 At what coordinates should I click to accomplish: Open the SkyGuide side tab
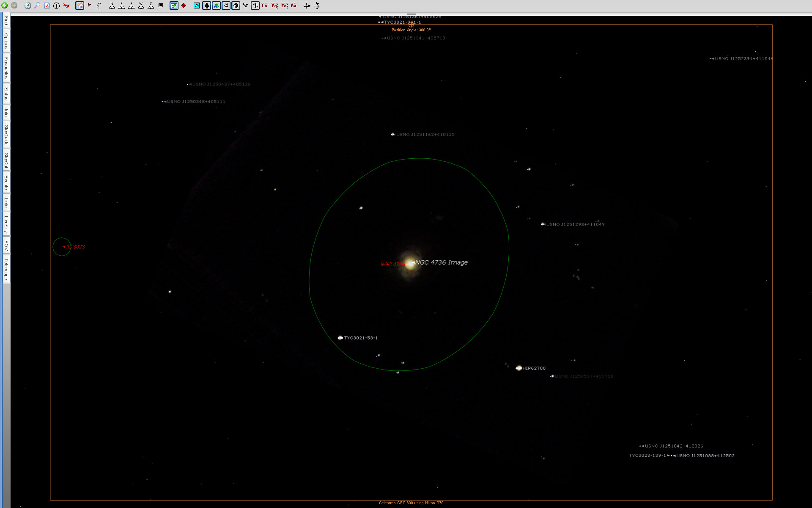click(6, 135)
